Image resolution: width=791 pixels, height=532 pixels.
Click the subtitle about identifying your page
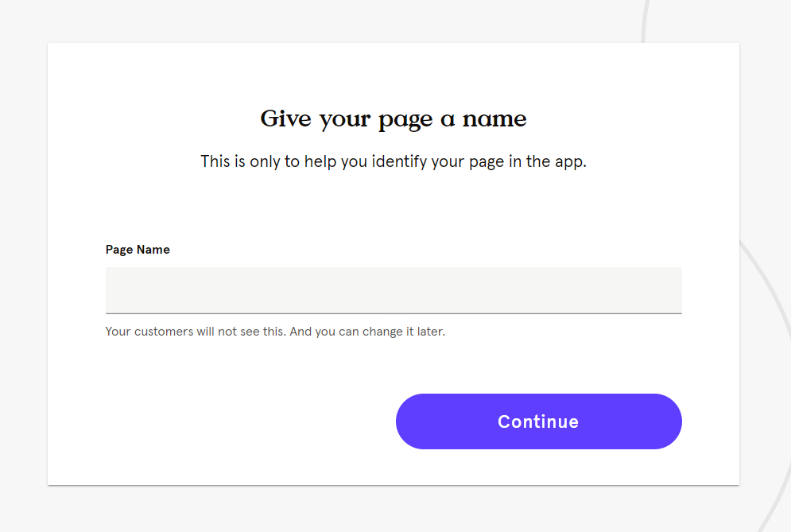(x=394, y=161)
